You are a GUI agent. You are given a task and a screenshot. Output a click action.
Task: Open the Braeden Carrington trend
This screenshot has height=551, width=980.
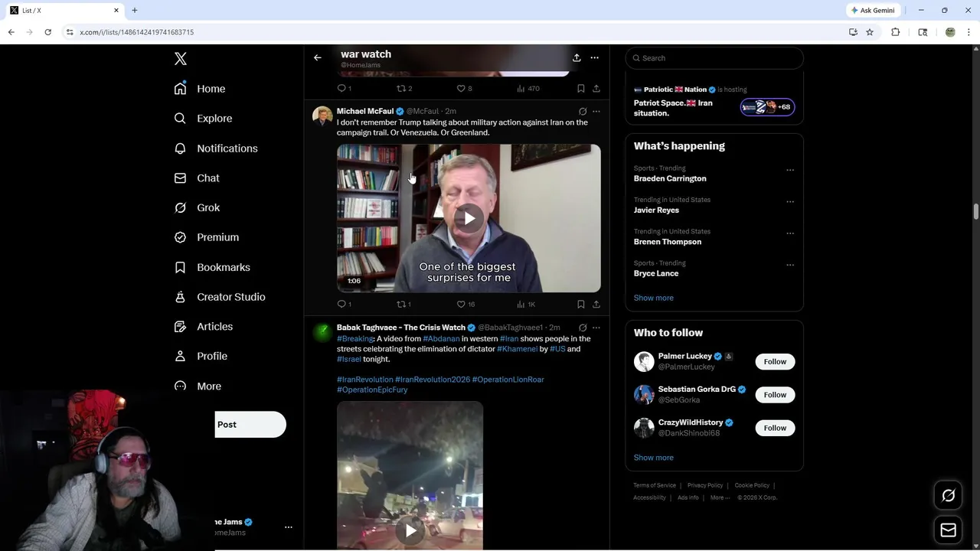(670, 178)
